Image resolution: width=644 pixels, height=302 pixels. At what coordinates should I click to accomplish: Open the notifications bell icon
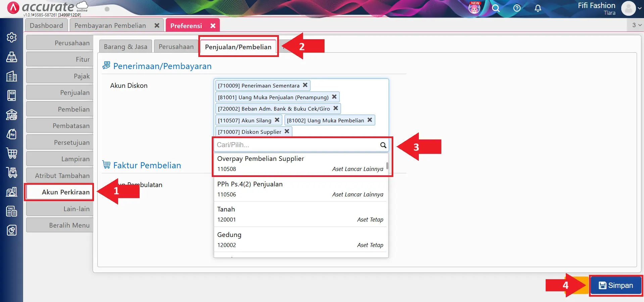[x=538, y=8]
